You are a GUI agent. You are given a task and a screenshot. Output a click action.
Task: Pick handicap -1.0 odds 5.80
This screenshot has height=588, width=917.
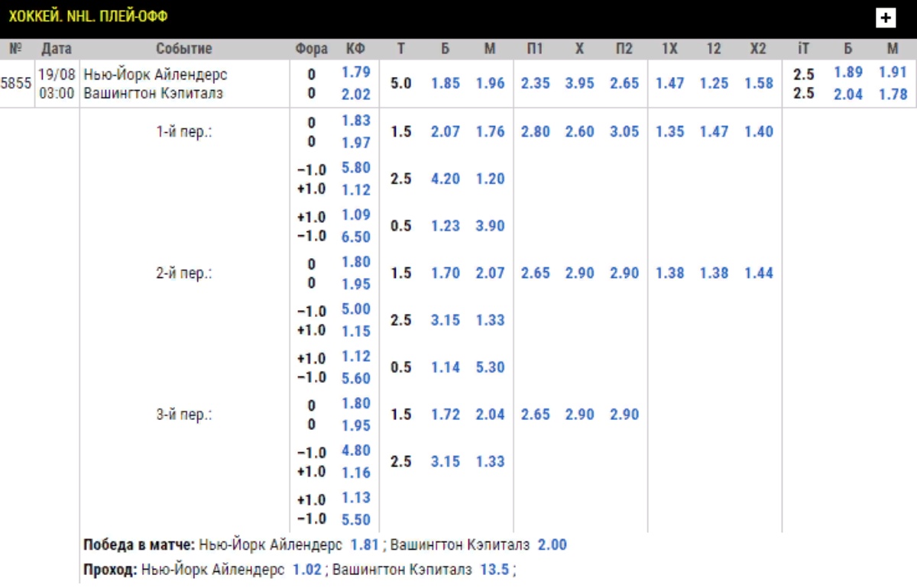click(356, 168)
